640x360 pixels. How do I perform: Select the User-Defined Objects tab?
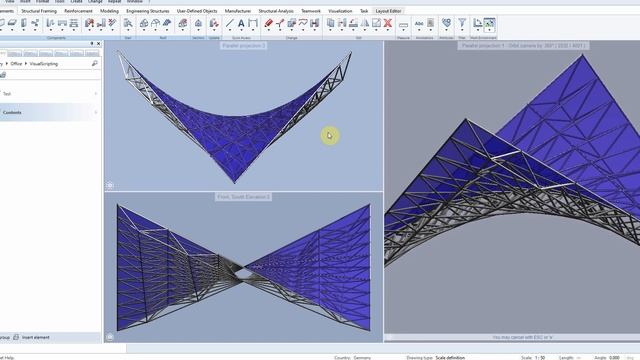[x=197, y=11]
